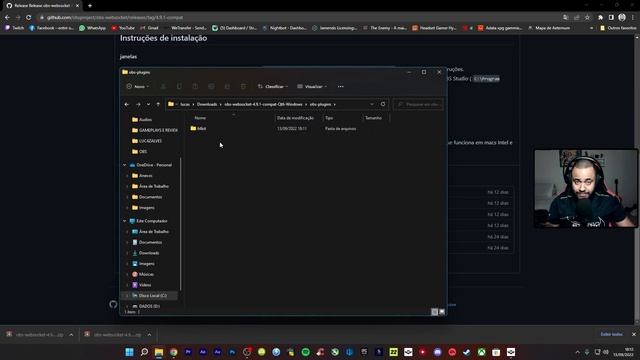
Task: Click the Explorer sidebar scrollbar
Action: click(x=181, y=224)
